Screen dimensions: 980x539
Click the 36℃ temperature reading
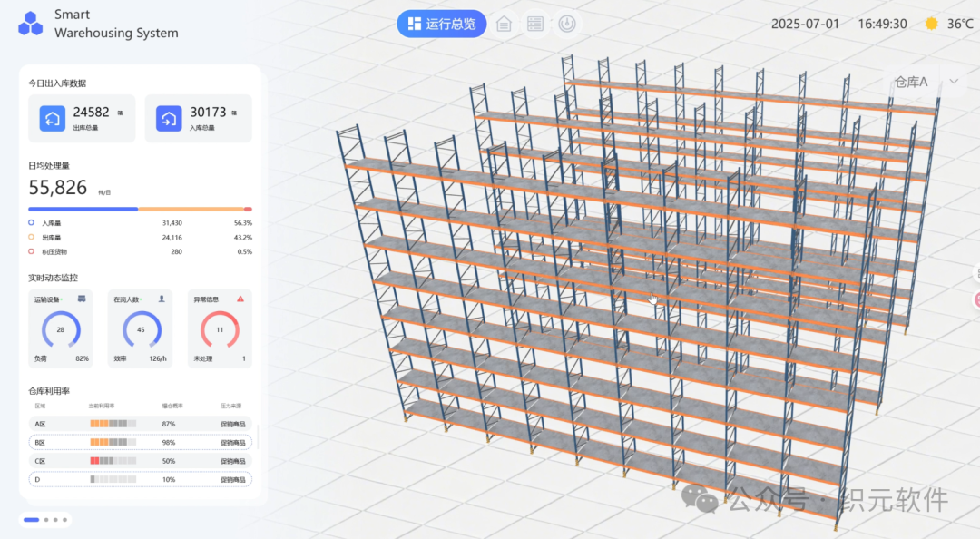point(960,24)
